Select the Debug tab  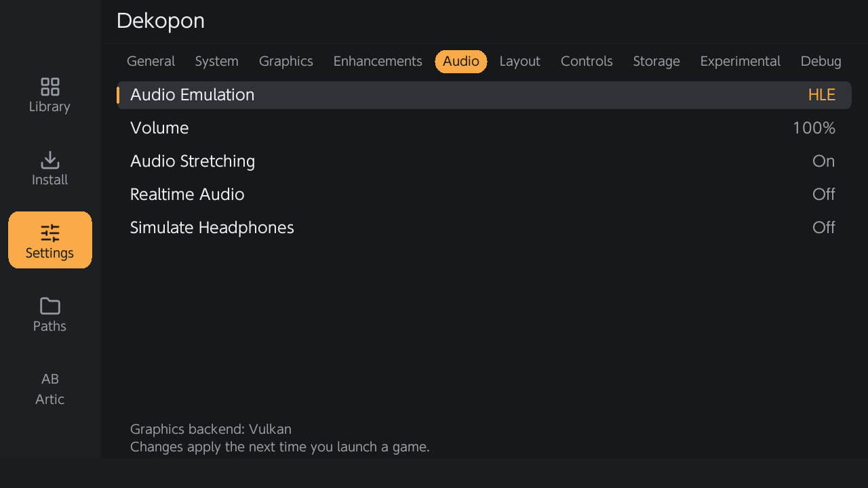[x=821, y=62]
